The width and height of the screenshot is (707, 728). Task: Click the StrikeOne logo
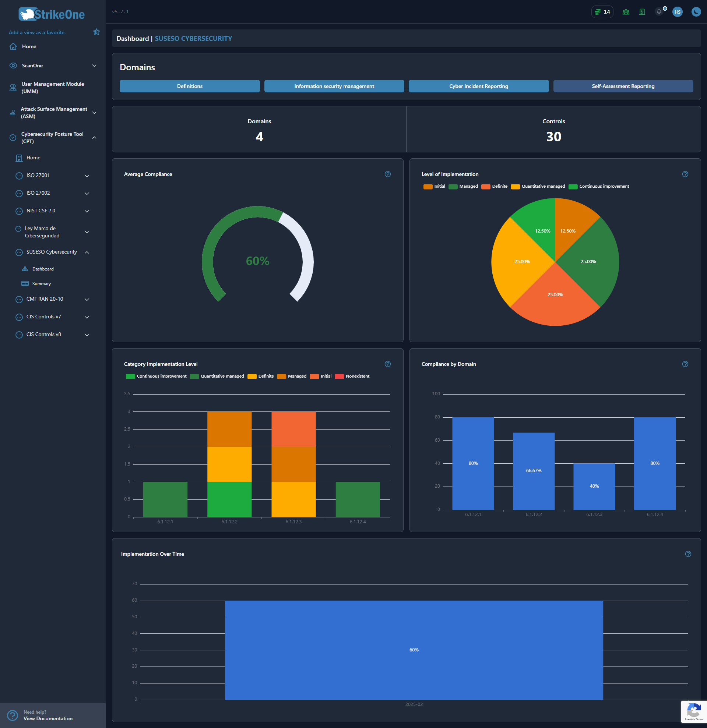pyautogui.click(x=52, y=14)
